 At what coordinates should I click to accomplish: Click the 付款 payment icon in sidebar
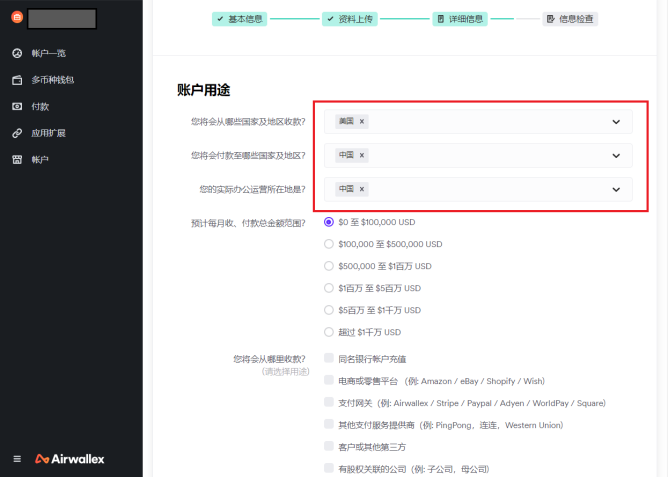pyautogui.click(x=17, y=106)
